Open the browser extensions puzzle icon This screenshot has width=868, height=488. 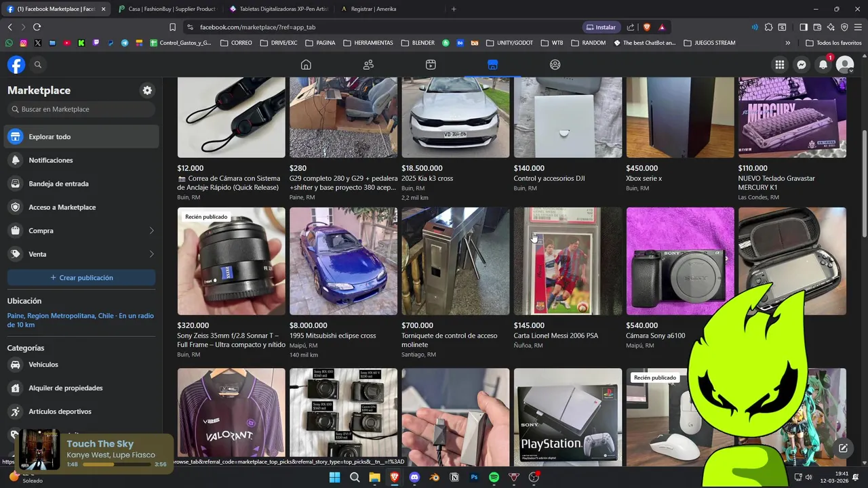point(768,27)
